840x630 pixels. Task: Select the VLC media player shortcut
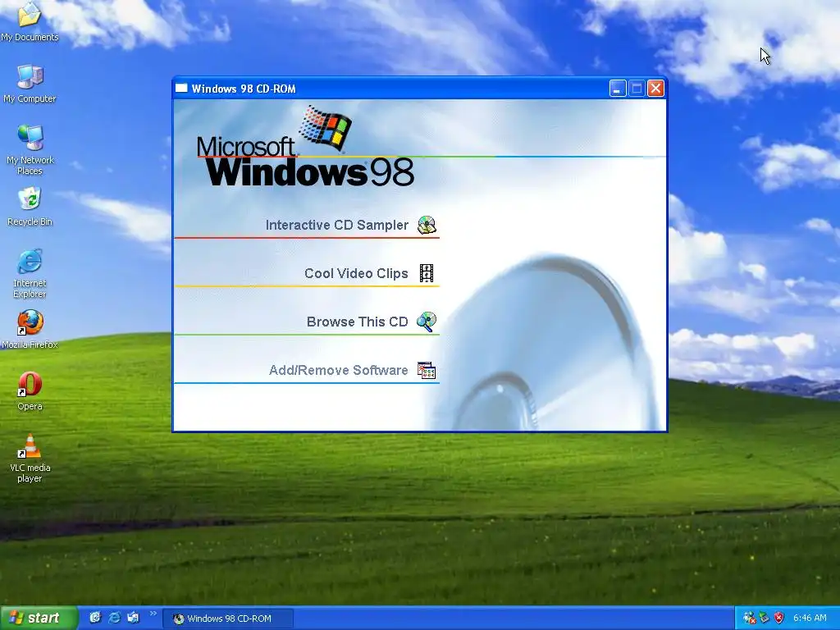(30, 458)
